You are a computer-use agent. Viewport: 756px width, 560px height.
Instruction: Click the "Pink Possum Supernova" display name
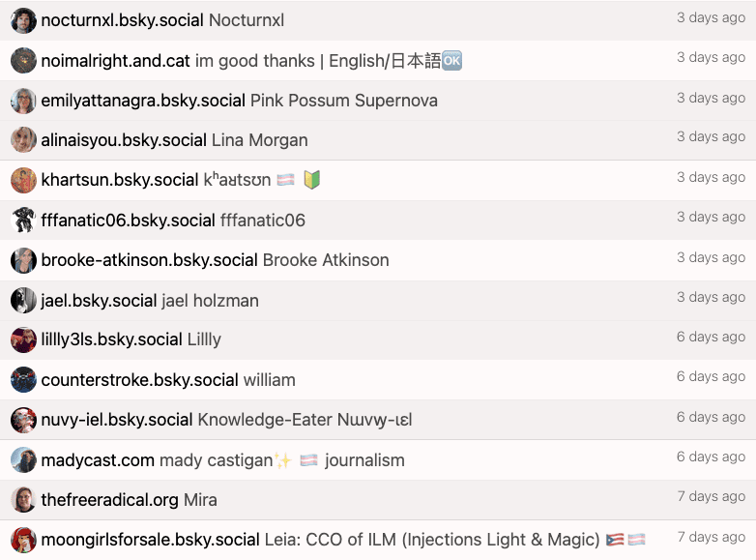pyautogui.click(x=343, y=101)
